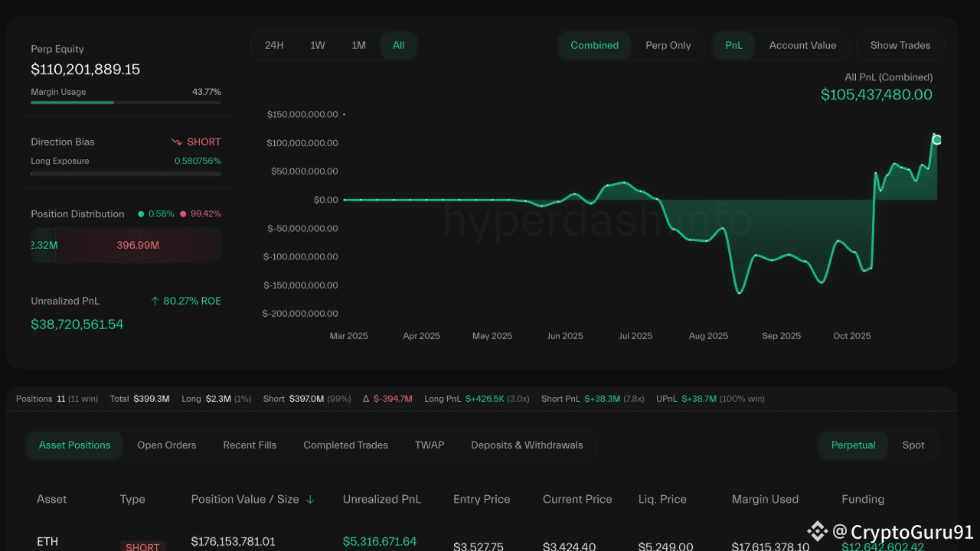Screen dimensions: 980x551
Task: Open the TWAP tab
Action: pos(430,445)
